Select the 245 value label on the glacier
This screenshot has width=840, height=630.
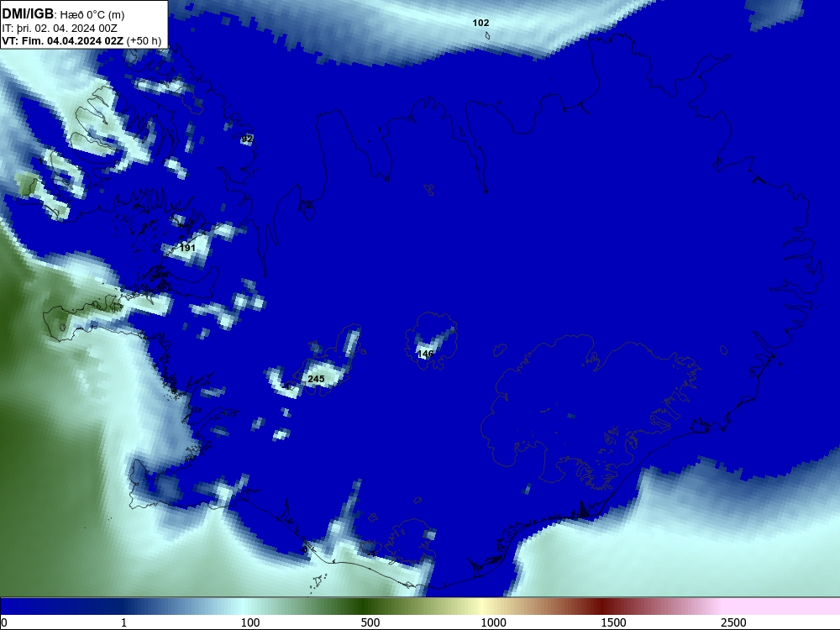[316, 379]
